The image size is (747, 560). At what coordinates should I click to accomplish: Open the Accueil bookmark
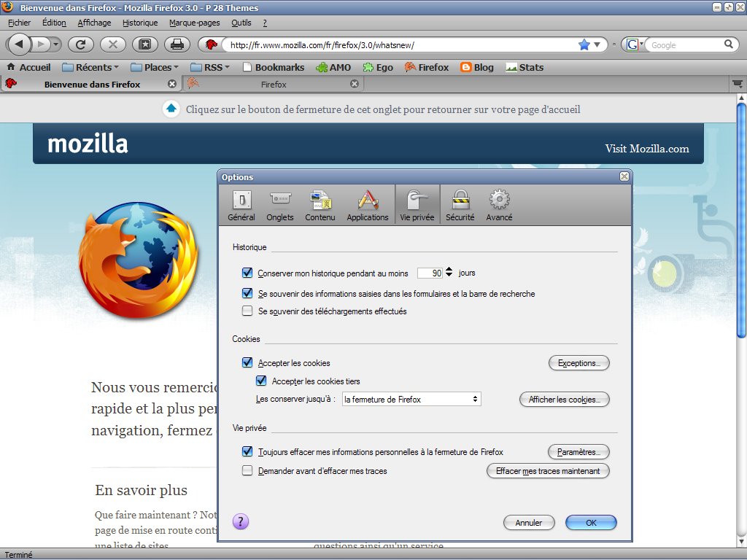tap(28, 67)
